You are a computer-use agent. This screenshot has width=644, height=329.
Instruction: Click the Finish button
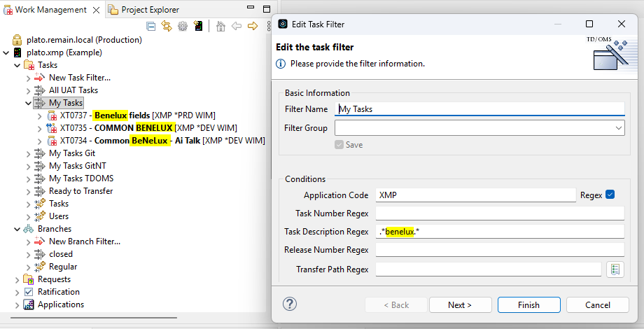point(528,305)
